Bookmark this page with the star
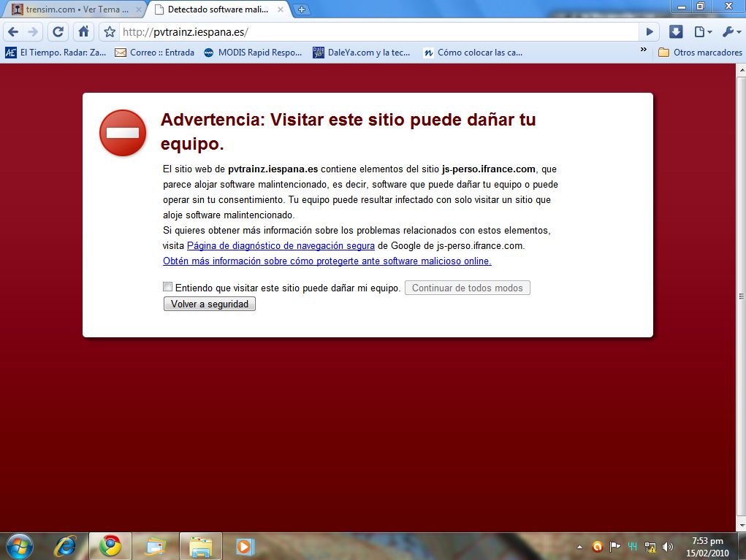Viewport: 746px width, 560px height. tap(110, 32)
